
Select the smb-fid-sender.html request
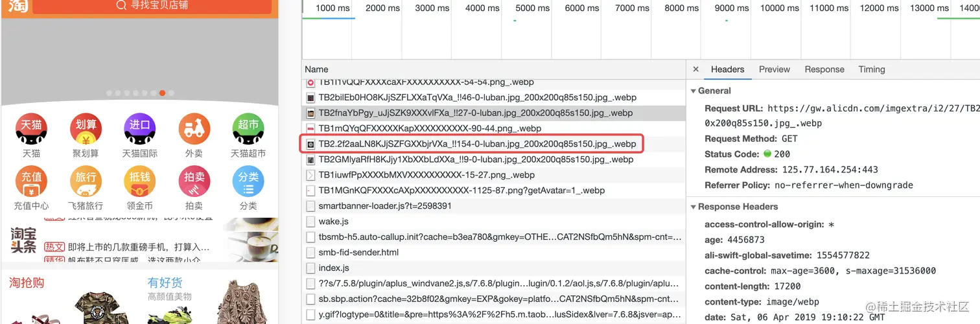[495, 253]
